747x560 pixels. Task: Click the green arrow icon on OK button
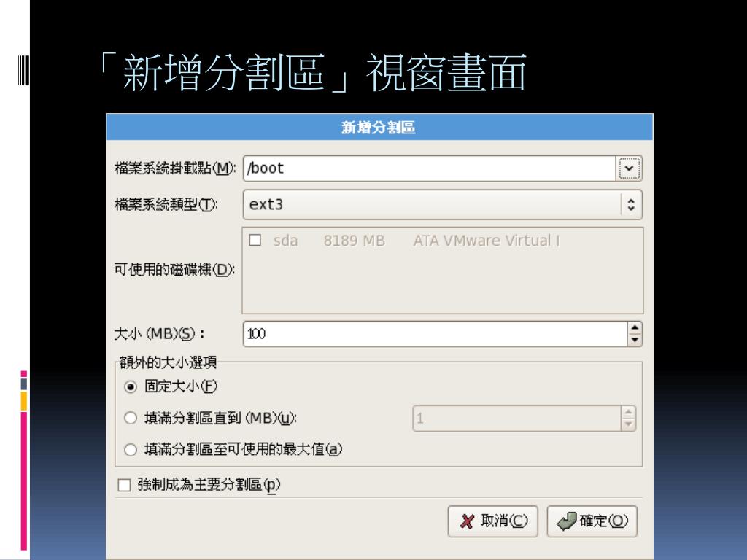click(566, 521)
